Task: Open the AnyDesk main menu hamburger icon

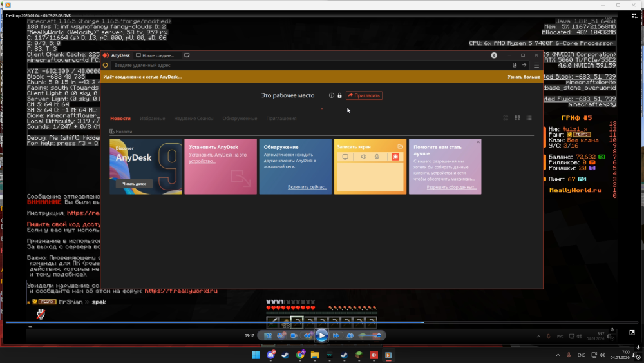Action: [x=536, y=65]
